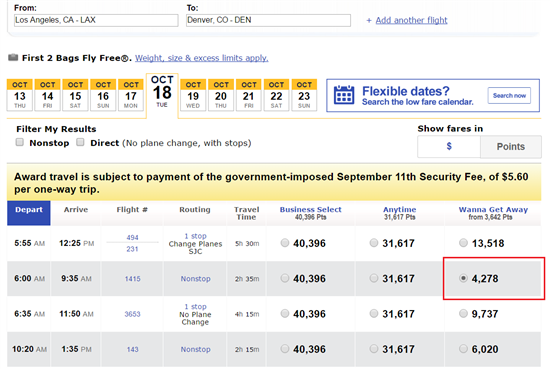Image resolution: width=550 pixels, height=369 pixels.
Task: Open the Oct 23 Sun date tab
Action: click(304, 95)
